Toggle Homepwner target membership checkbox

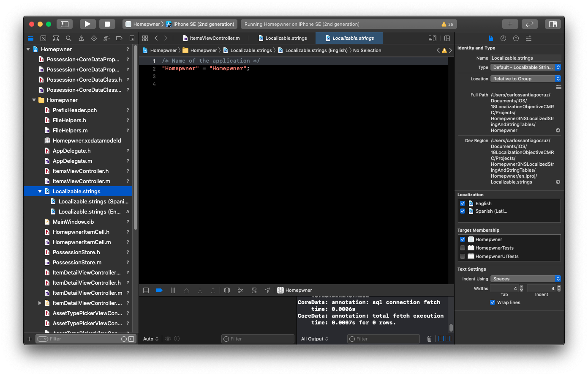[463, 239]
